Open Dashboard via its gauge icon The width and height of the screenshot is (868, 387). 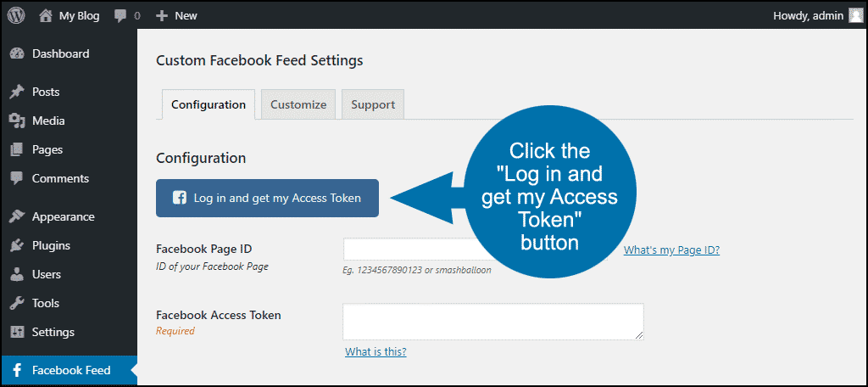tap(17, 54)
